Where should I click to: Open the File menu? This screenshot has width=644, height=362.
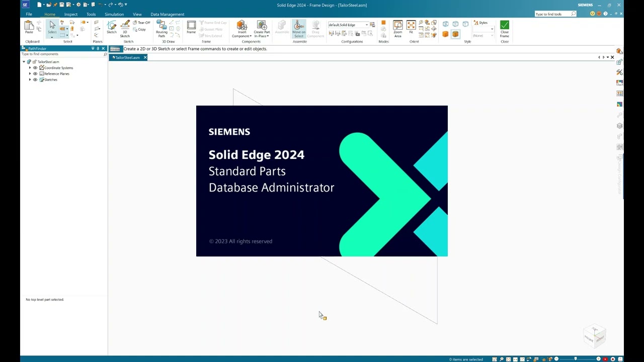[29, 14]
